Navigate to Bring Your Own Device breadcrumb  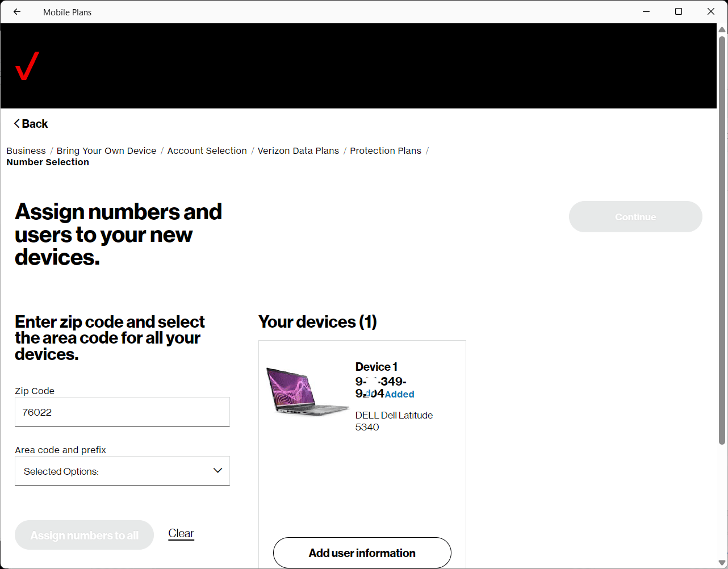106,150
